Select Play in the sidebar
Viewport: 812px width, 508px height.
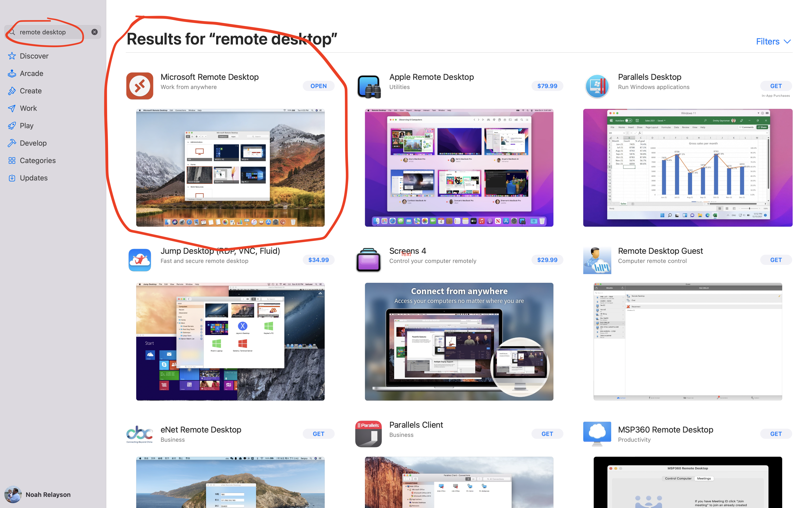tap(27, 126)
